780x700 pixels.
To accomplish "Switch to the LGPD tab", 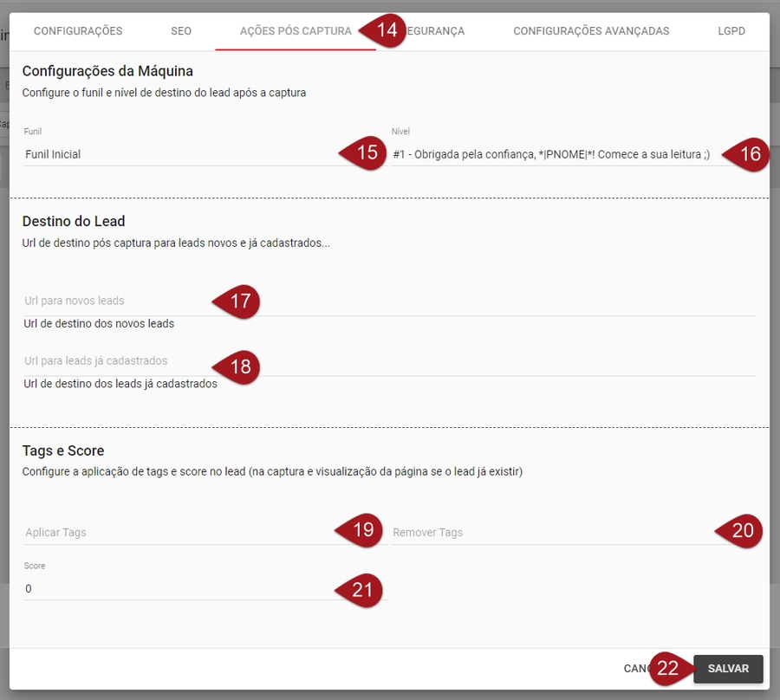I will point(731,31).
